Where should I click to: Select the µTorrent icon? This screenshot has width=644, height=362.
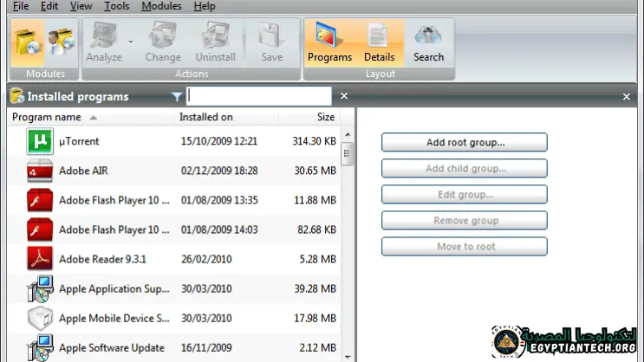[40, 141]
